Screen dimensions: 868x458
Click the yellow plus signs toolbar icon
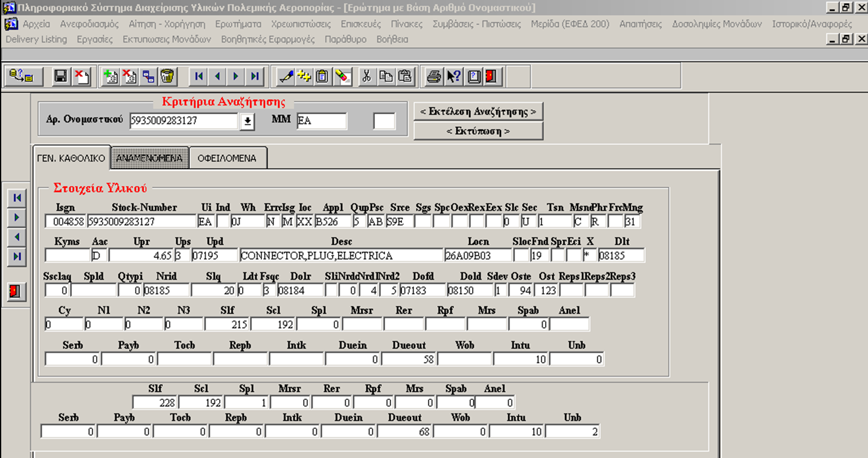click(x=305, y=76)
